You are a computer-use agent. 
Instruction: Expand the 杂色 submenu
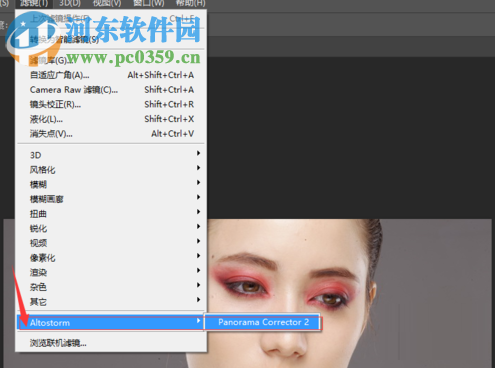tap(111, 287)
